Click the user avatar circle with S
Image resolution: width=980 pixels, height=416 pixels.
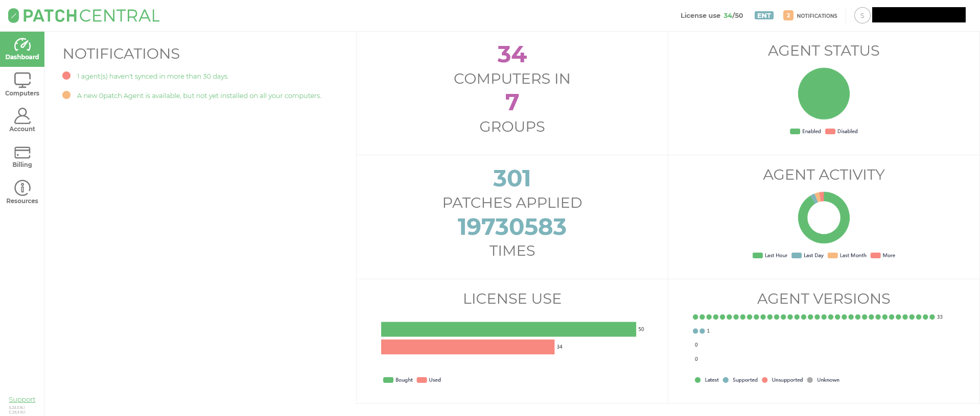click(862, 15)
